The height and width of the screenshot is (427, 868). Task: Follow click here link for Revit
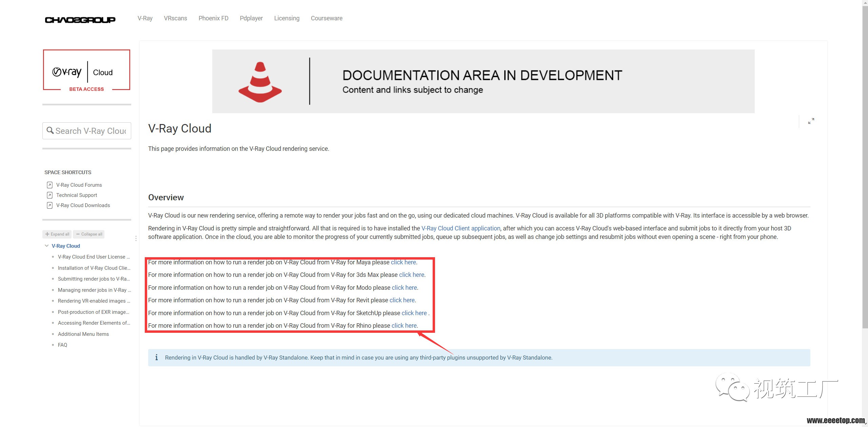point(402,300)
